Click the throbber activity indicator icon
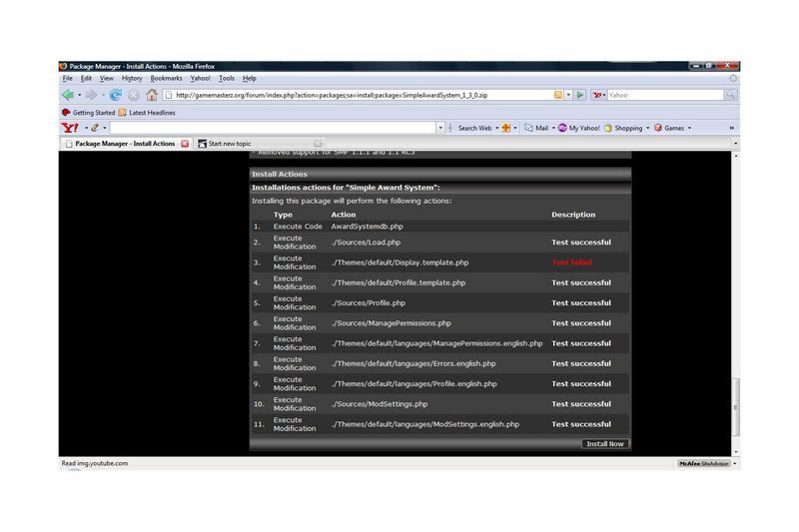 coord(733,79)
